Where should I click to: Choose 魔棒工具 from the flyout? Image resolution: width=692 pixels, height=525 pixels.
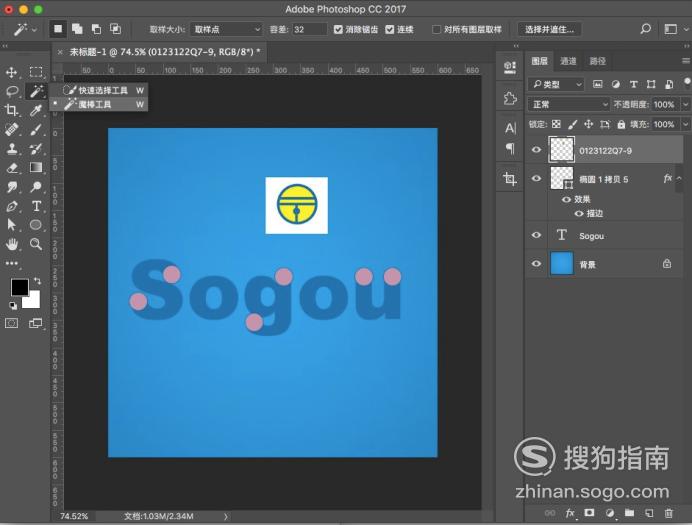(x=99, y=105)
